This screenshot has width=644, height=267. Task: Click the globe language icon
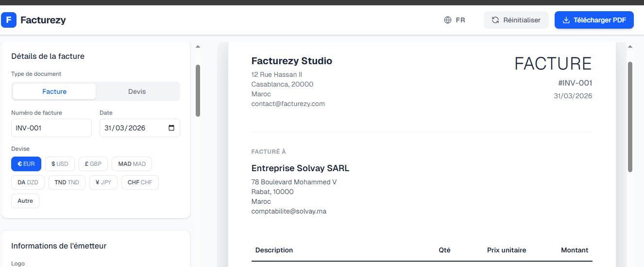coord(448,20)
